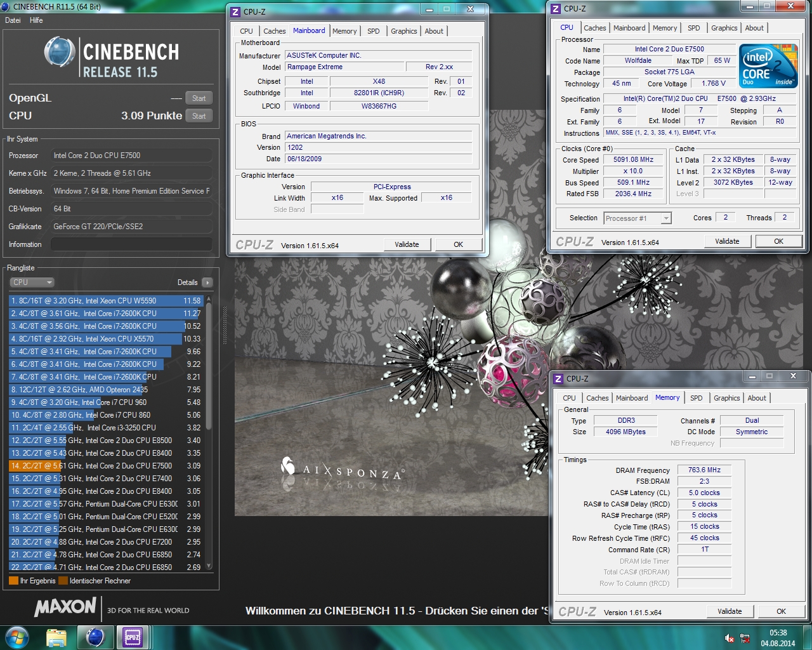Click the muted volume tray icon
Viewport: 812px width, 650px height.
point(730,638)
